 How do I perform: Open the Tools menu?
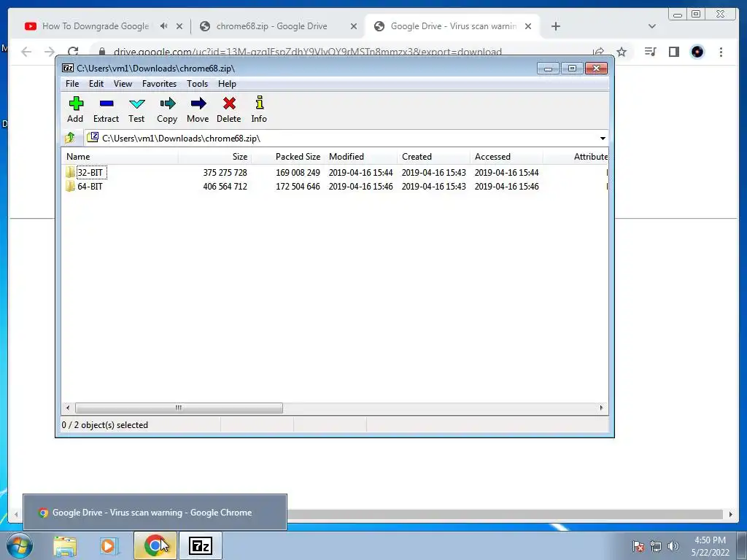pos(197,84)
